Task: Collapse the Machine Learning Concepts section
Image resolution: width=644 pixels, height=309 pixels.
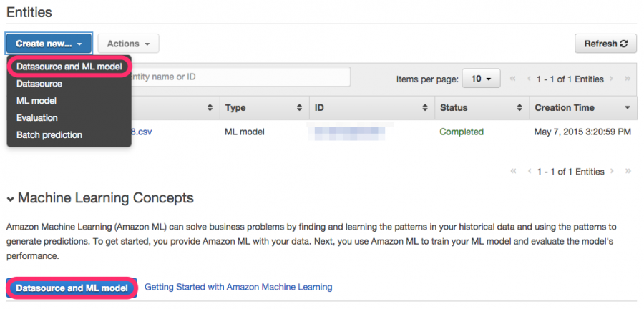Action: coord(11,199)
